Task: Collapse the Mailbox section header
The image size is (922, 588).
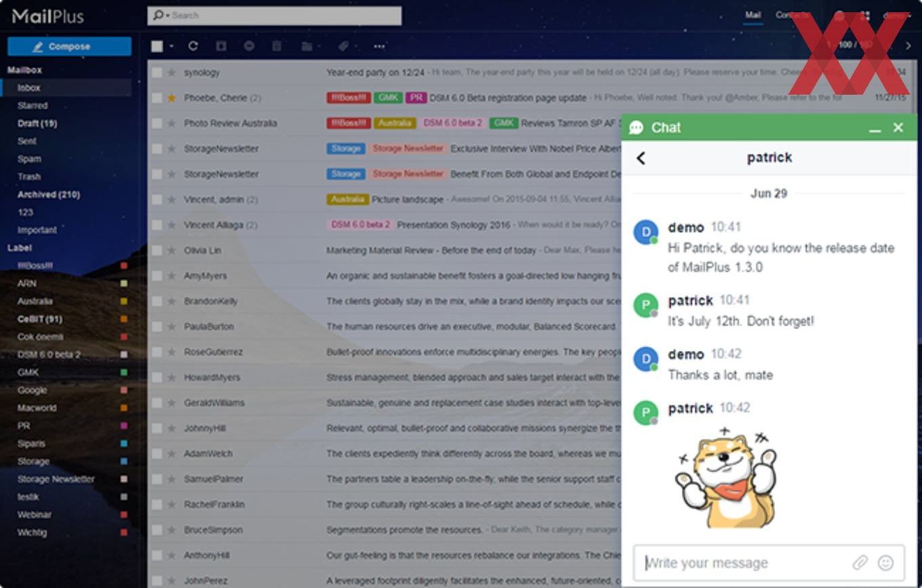Action: 24,70
